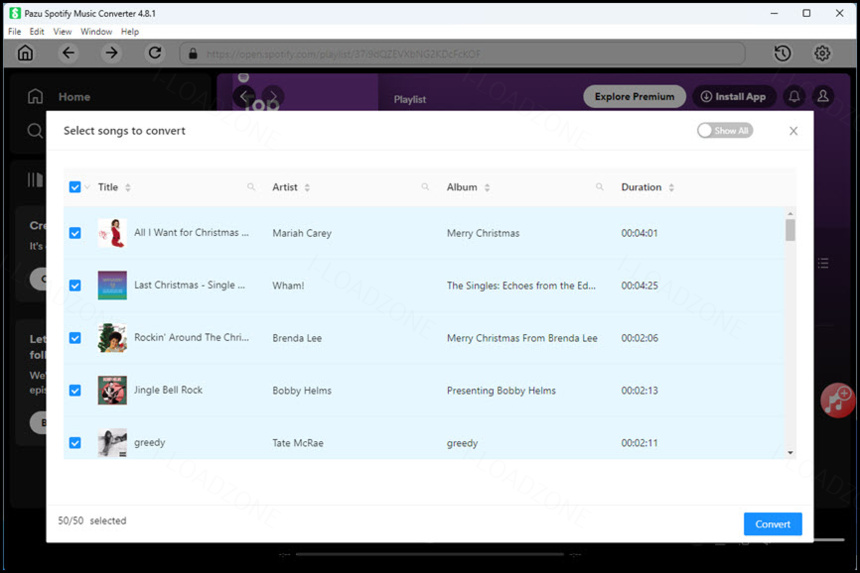Screen dimensions: 860x573
Task: Navigate forward with the toolbar arrow
Action: [x=111, y=53]
